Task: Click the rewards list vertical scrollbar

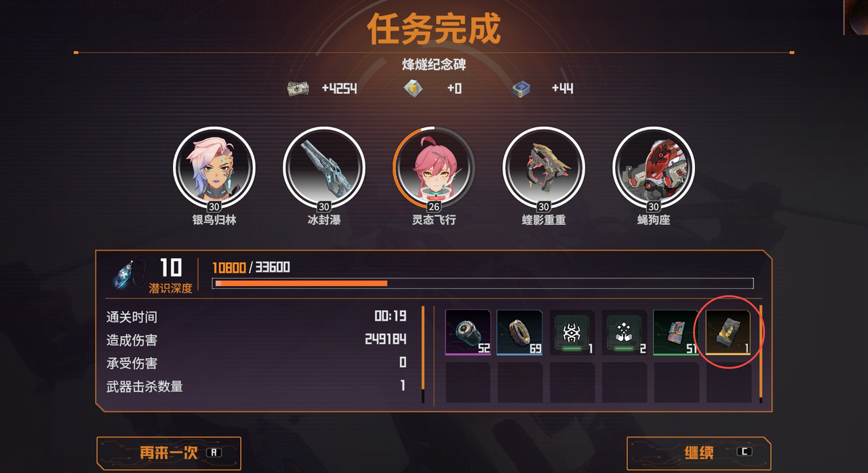Action: (x=761, y=352)
